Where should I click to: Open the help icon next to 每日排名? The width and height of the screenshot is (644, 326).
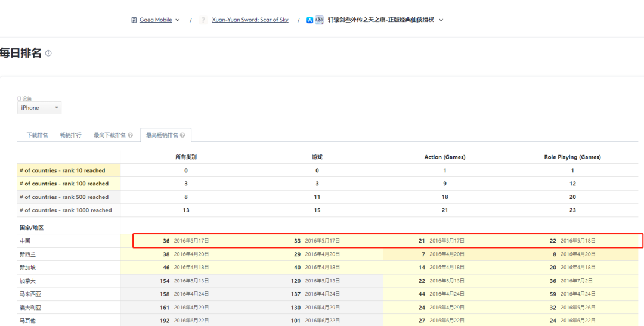48,54
